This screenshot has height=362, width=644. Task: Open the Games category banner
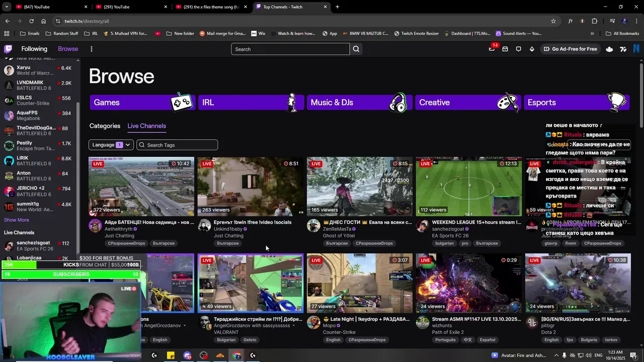click(x=142, y=102)
